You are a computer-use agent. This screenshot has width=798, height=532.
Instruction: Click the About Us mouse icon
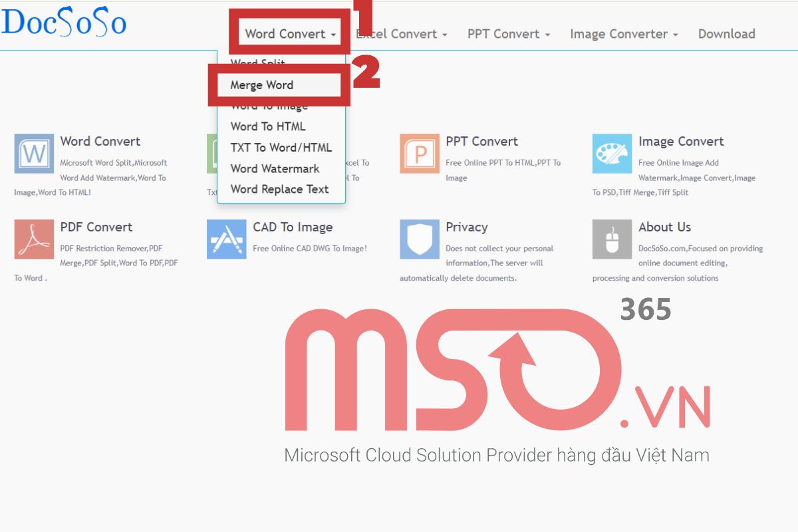pos(612,239)
